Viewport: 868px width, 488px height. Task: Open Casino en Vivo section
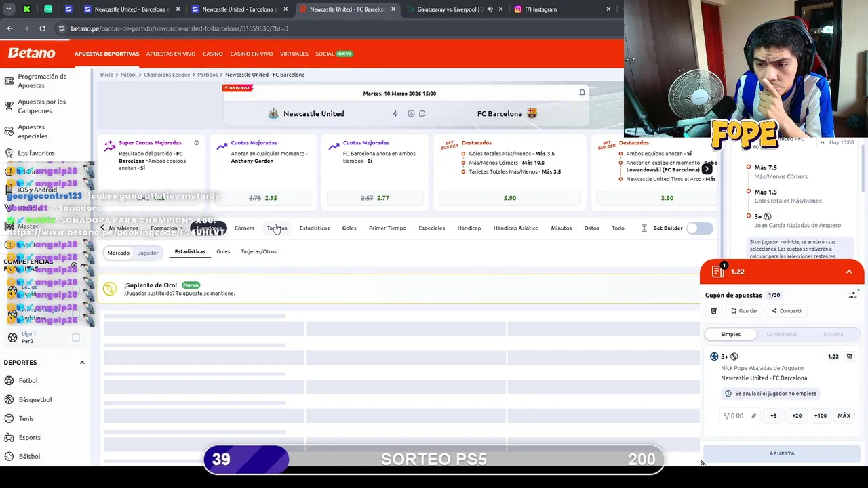click(x=251, y=54)
